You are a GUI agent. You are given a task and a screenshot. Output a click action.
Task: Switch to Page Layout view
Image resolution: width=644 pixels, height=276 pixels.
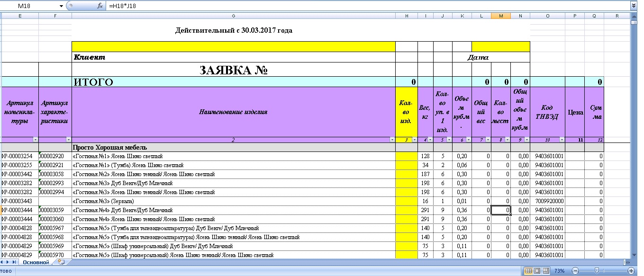[x=537, y=271]
